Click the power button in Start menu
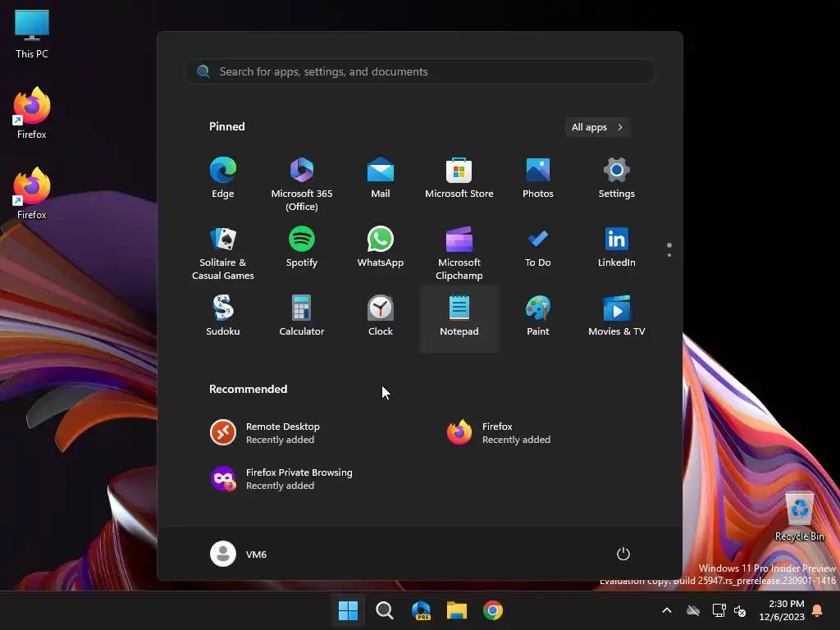 623,554
